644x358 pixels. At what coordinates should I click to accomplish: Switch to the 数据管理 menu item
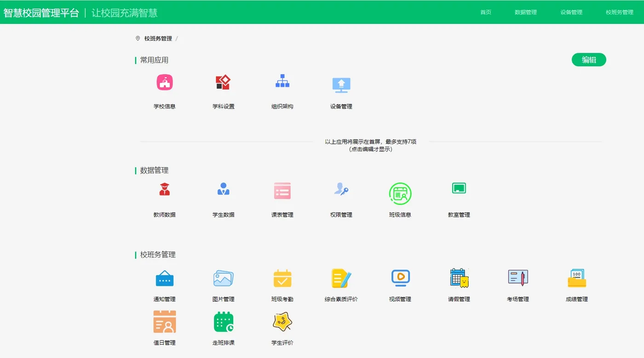click(525, 12)
